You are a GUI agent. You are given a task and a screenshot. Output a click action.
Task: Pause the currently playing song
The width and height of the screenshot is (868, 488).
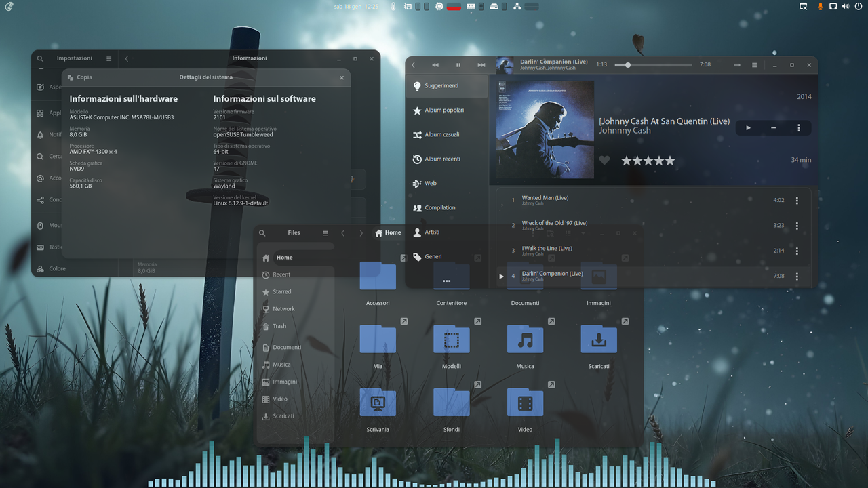pos(458,65)
